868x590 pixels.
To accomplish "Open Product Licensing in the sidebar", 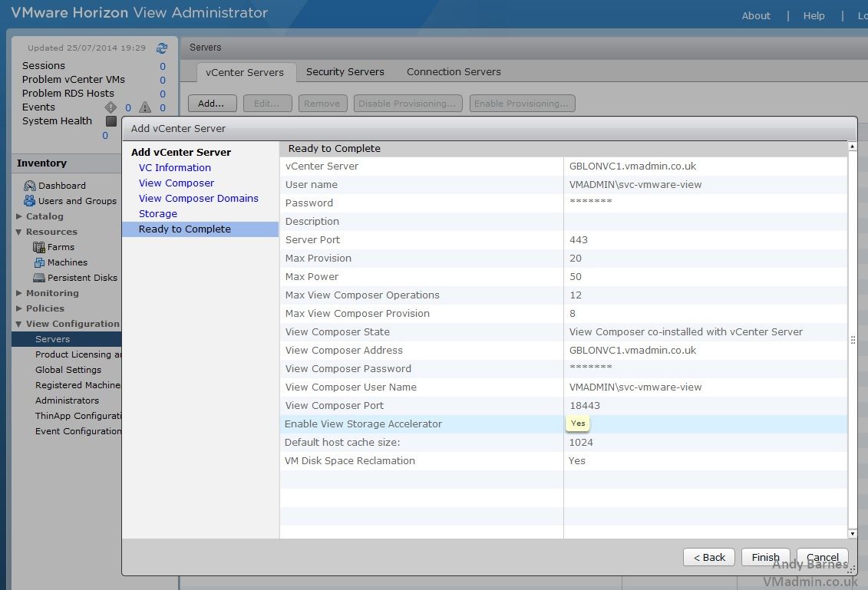I will [x=78, y=354].
